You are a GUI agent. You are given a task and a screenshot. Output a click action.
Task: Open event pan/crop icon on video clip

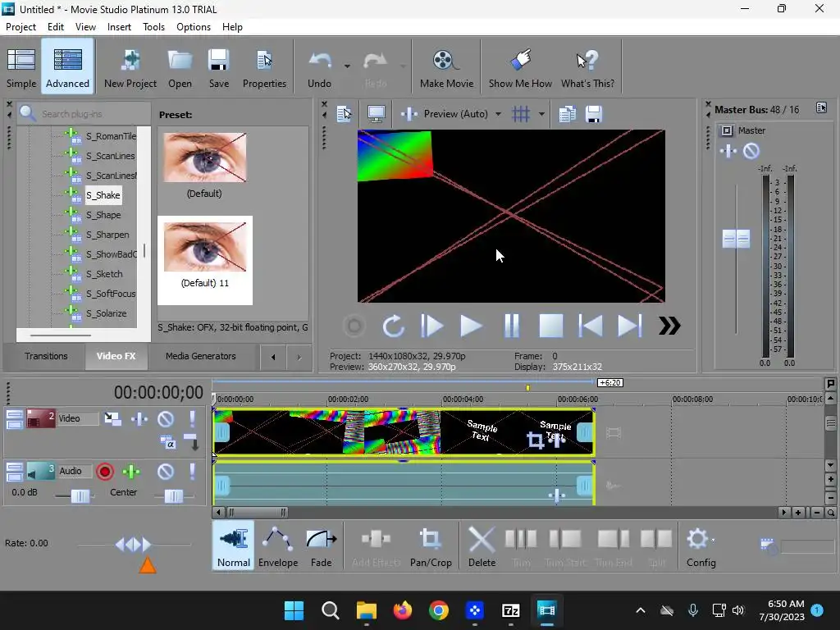tap(535, 441)
